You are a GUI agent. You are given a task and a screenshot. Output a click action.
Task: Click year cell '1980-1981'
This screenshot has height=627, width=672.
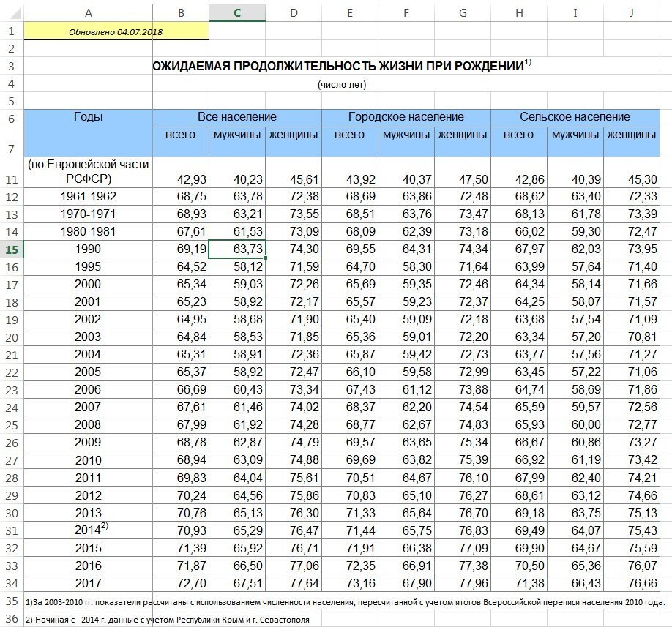pyautogui.click(x=89, y=232)
